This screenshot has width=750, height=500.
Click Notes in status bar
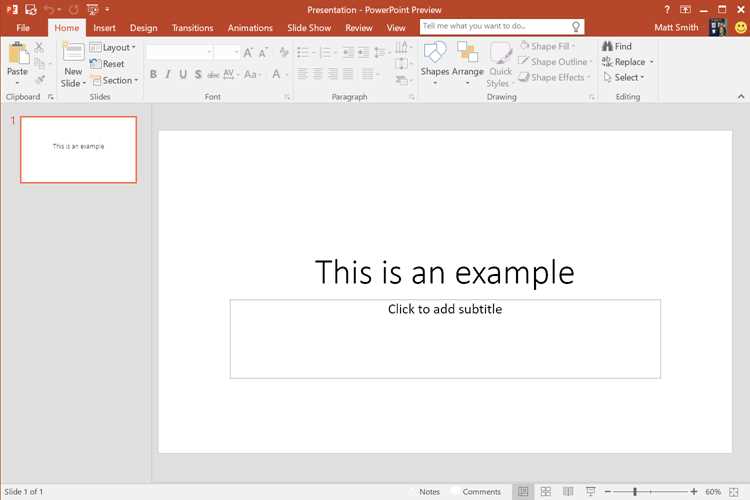pyautogui.click(x=429, y=491)
